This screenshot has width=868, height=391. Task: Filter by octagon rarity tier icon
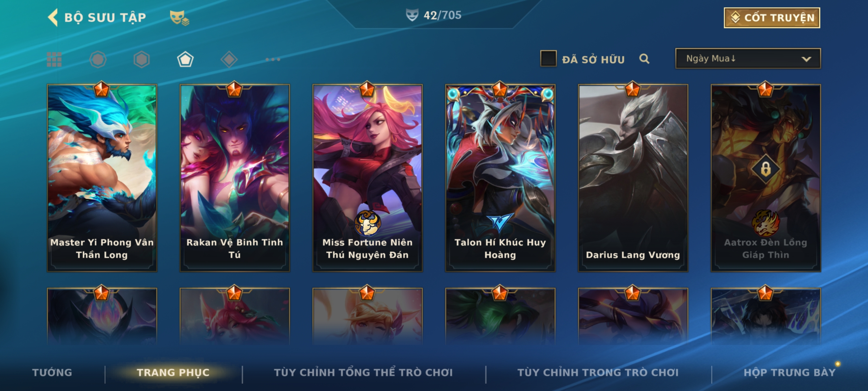(x=98, y=59)
